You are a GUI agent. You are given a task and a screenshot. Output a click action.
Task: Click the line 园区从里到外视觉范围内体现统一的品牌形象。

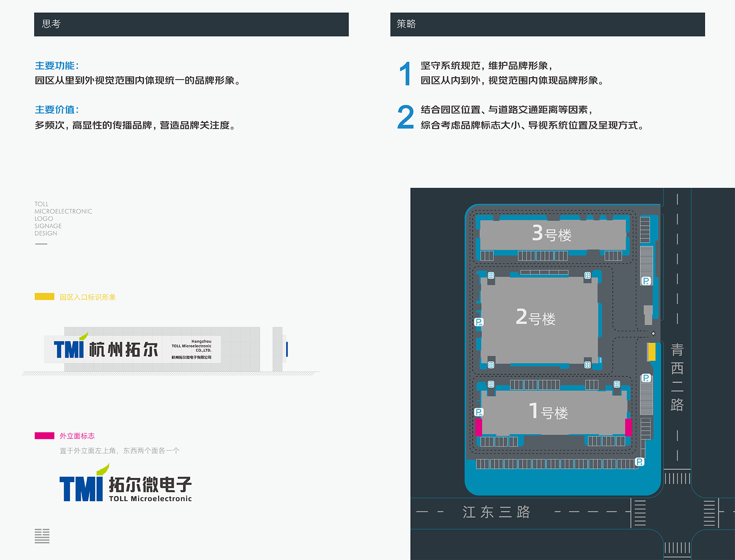pos(137,80)
